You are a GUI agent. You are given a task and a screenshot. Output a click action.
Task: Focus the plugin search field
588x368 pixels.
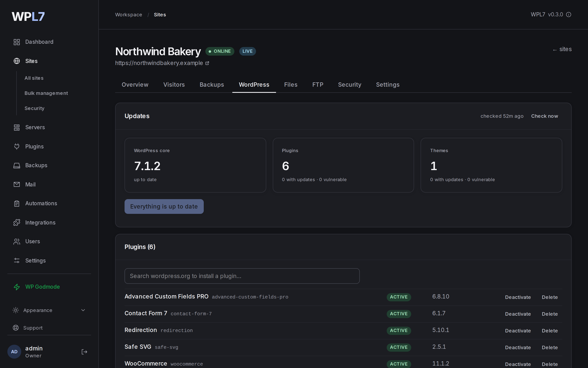pyautogui.click(x=242, y=276)
